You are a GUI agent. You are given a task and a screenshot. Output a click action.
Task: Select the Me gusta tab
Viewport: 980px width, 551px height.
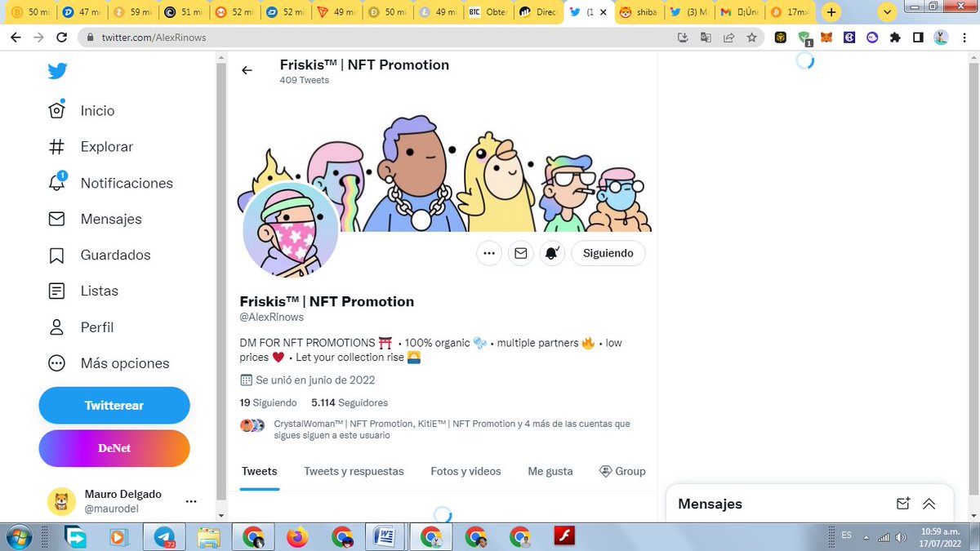click(x=550, y=472)
